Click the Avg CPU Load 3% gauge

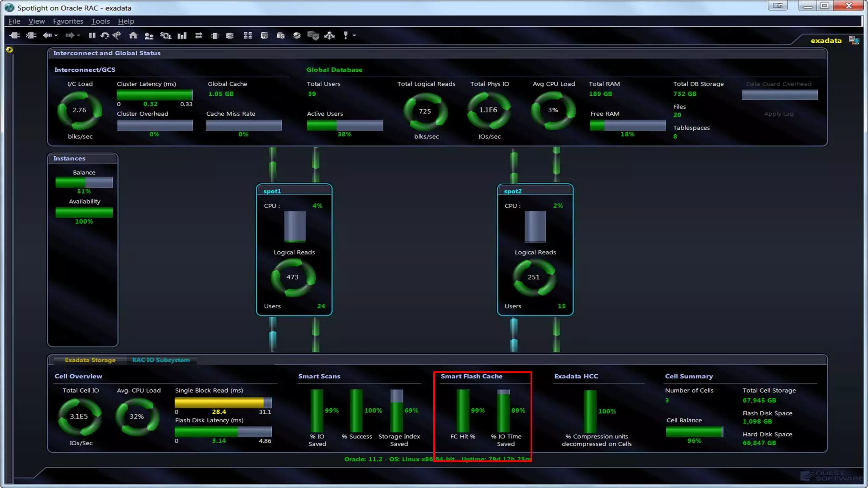coord(553,111)
